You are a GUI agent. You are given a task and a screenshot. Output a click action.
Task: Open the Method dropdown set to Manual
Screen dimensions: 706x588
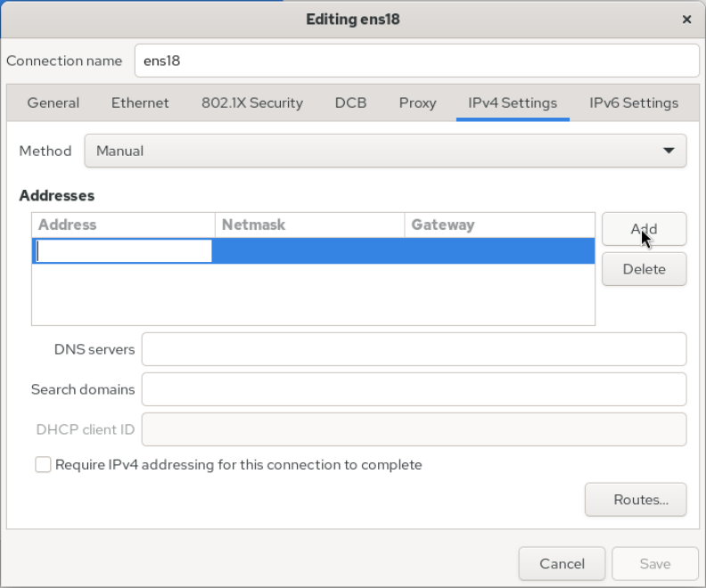[385, 151]
